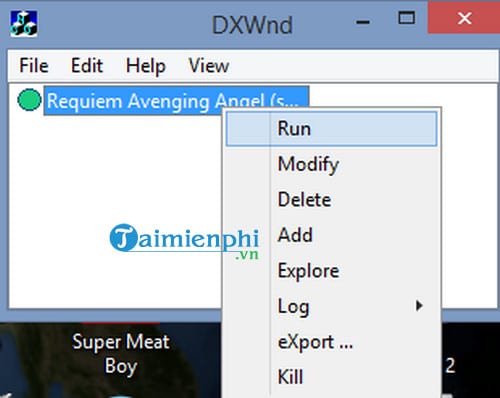Open the File menu

click(34, 65)
